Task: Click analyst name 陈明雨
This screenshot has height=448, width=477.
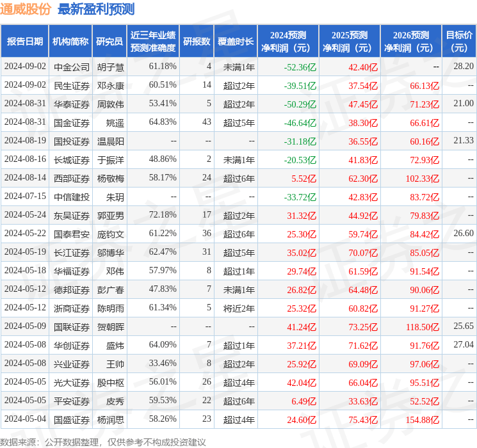Action: (x=110, y=308)
